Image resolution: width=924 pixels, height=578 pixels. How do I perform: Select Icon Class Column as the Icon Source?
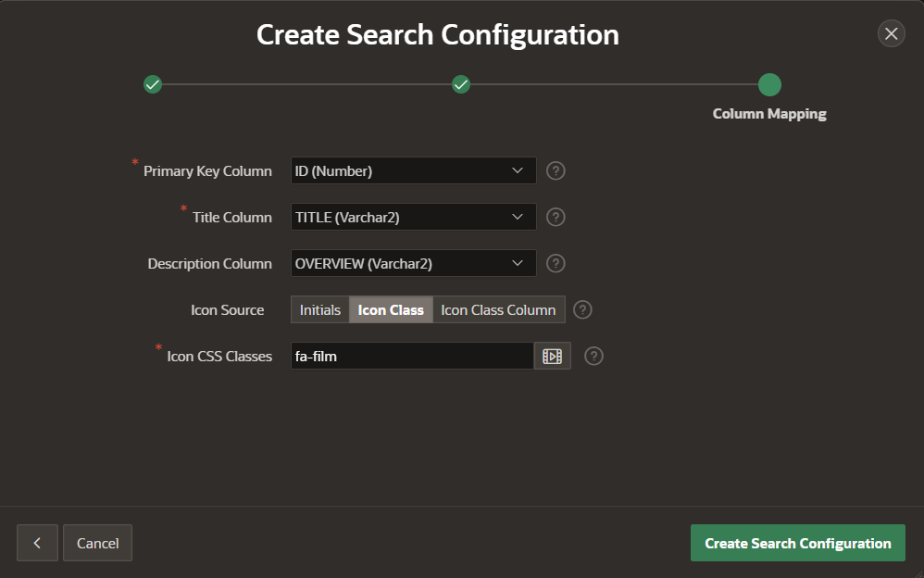pyautogui.click(x=498, y=309)
